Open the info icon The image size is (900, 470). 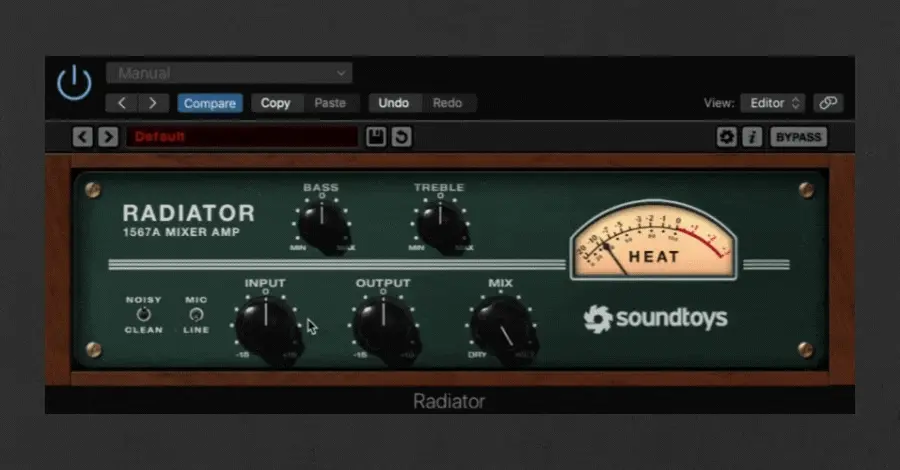[x=752, y=137]
